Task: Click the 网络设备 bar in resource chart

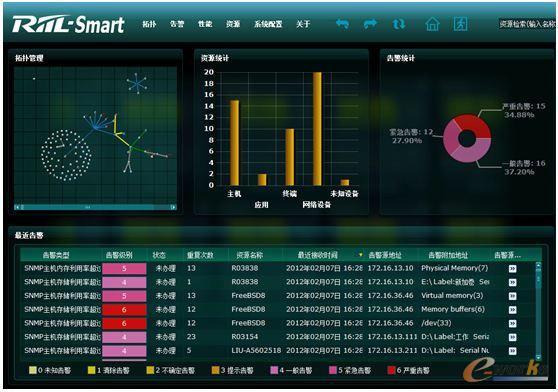Action: point(317,129)
